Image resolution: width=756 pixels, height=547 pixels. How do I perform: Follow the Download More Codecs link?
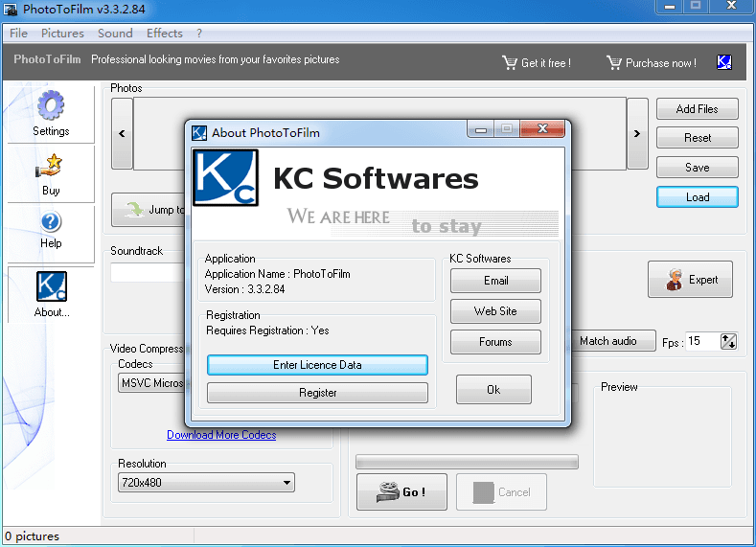click(221, 435)
